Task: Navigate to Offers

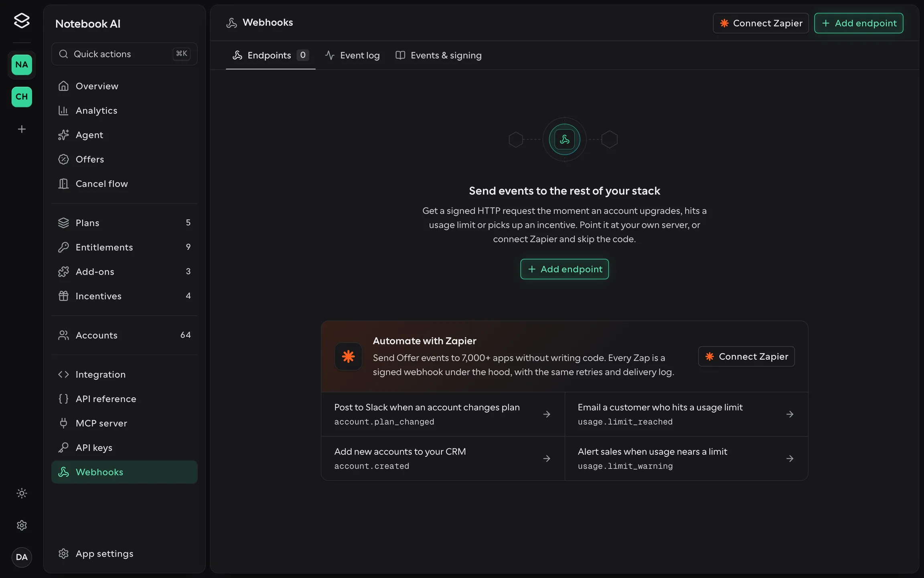Action: (124, 159)
